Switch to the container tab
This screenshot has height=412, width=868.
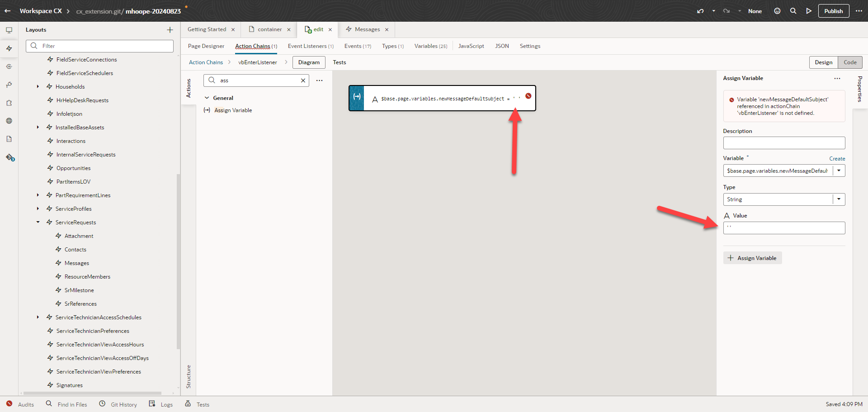click(x=269, y=29)
